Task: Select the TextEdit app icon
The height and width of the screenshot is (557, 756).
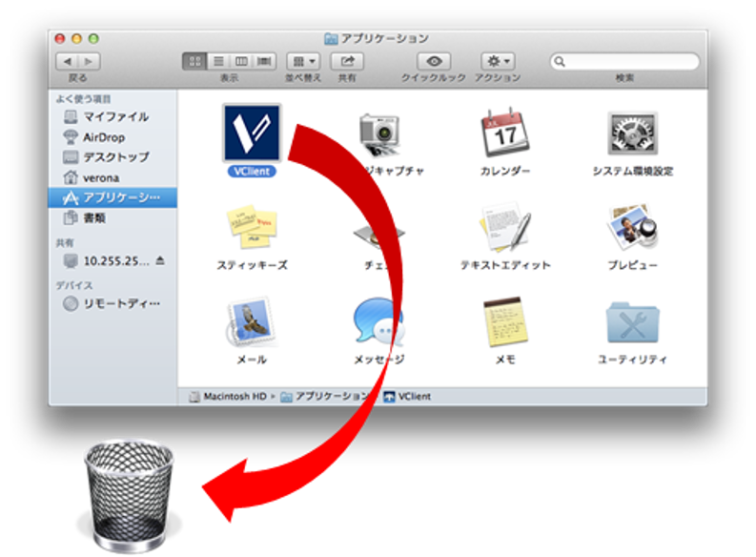Action: coord(505,227)
